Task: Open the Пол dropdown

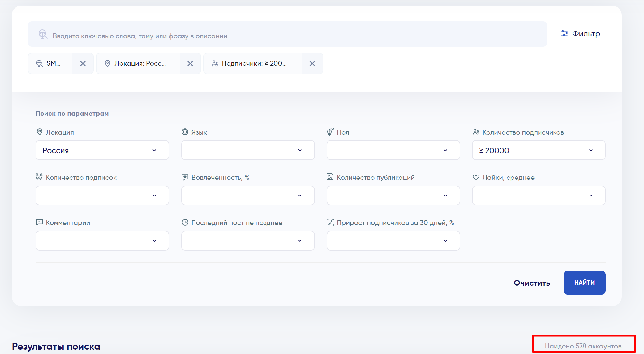Action: (393, 150)
